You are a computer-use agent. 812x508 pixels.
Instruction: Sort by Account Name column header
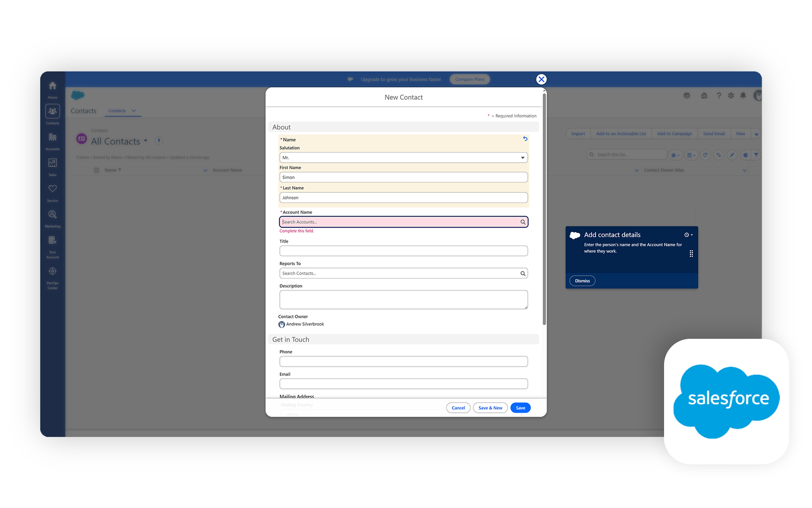coord(227,170)
